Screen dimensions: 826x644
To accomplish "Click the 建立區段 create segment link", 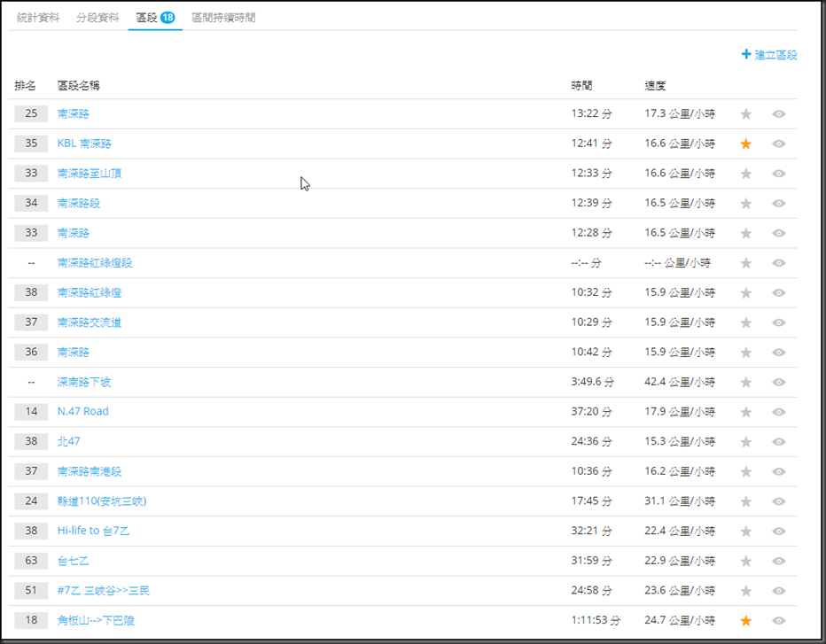I will 769,55.
